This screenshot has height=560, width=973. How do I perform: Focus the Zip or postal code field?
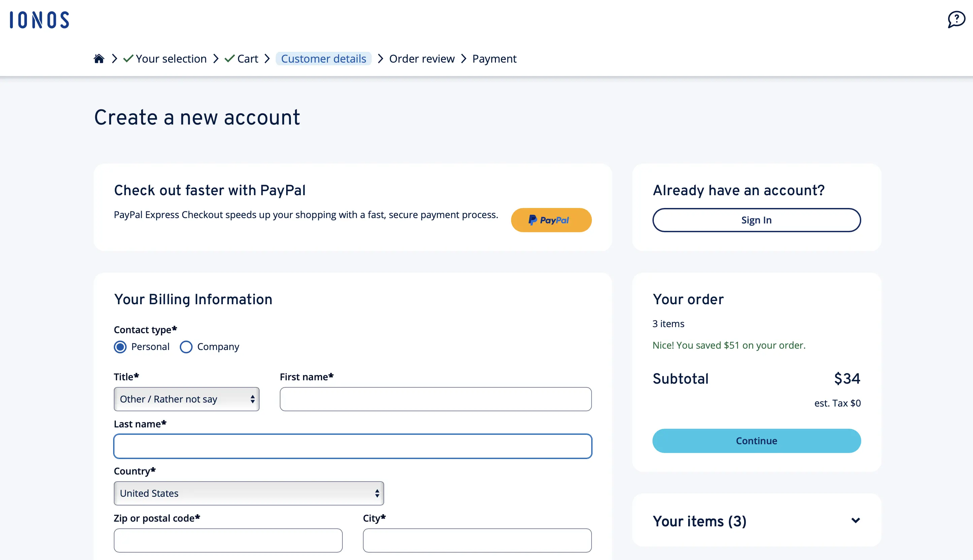[x=228, y=540]
